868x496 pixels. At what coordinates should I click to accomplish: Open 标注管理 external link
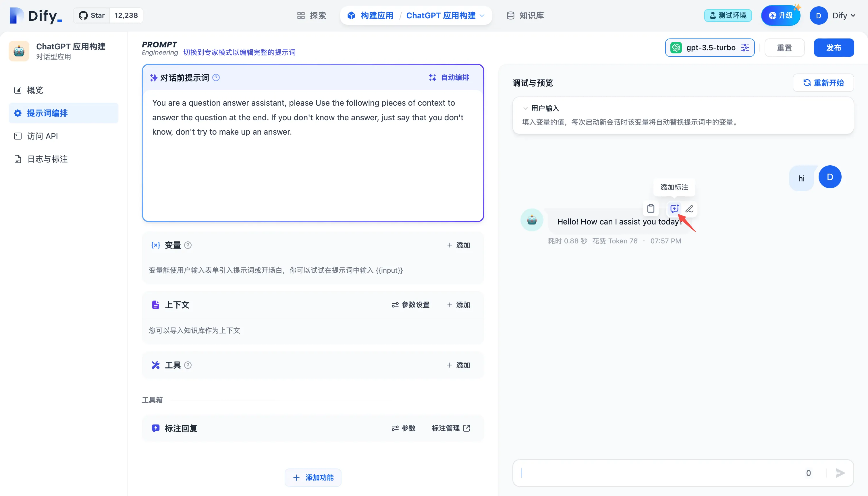tap(451, 428)
